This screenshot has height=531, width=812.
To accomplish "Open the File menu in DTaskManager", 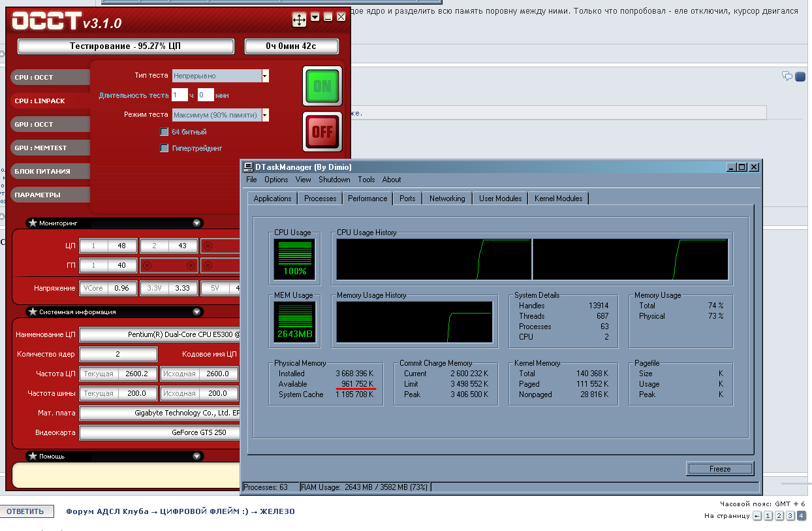I will 251,180.
